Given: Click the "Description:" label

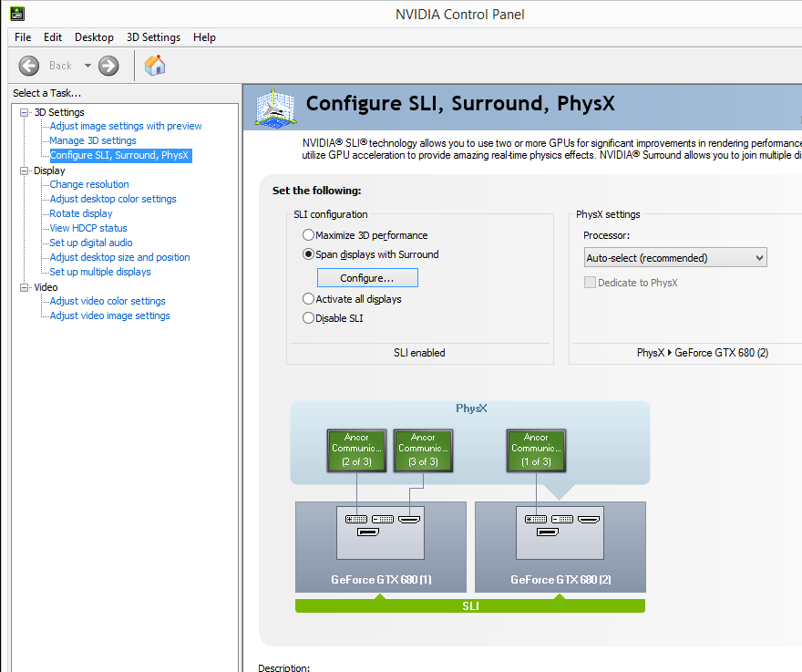Looking at the screenshot, I should point(283,668).
